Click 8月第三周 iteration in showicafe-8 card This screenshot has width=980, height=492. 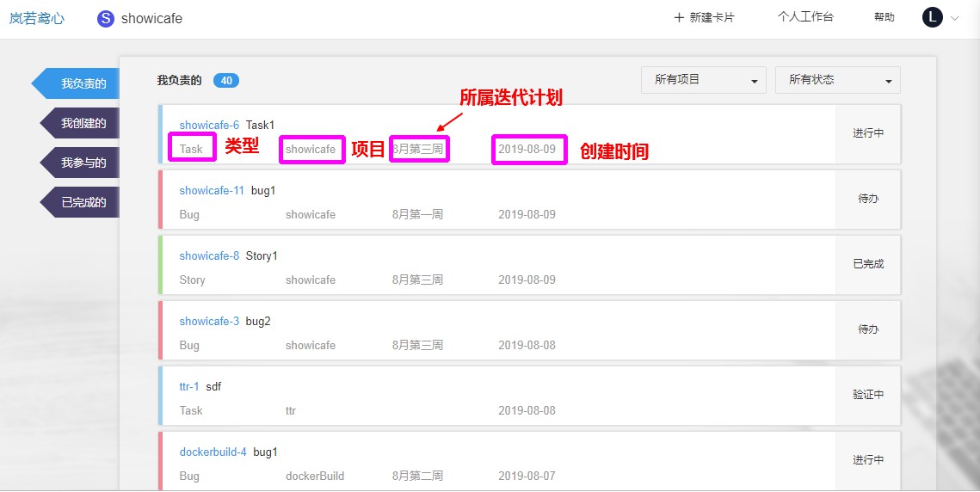point(417,280)
